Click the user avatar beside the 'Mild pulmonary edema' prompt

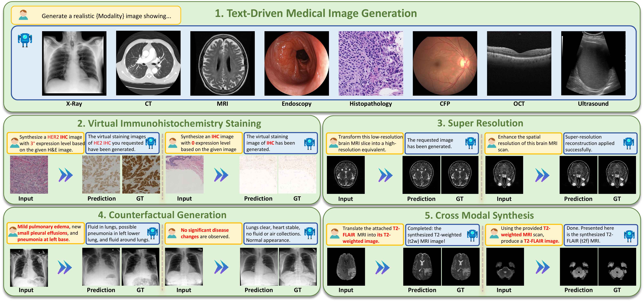point(13,232)
